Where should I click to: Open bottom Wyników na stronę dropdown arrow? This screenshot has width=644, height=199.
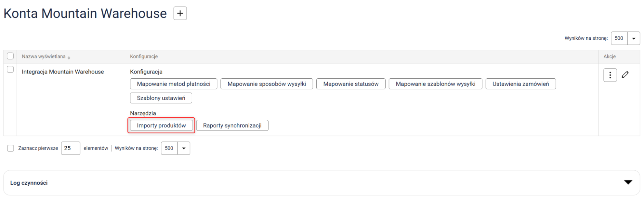click(184, 148)
